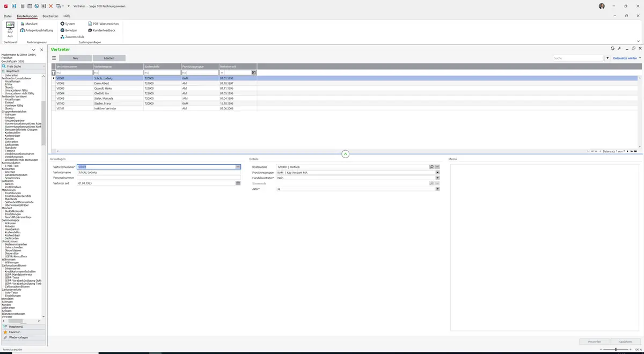Click the Löschen button
Screen dimensions: 644x354
point(109,58)
